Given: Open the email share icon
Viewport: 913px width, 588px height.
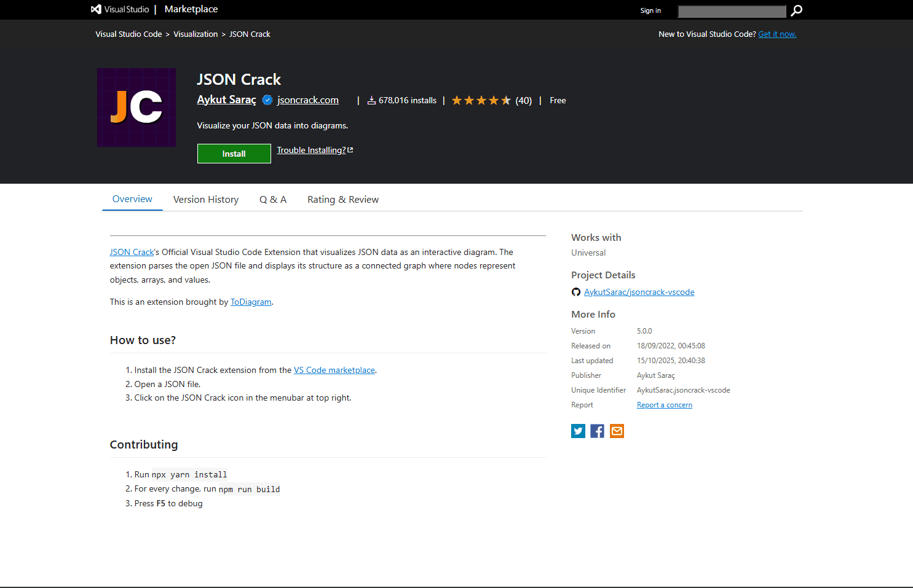Looking at the screenshot, I should 617,431.
